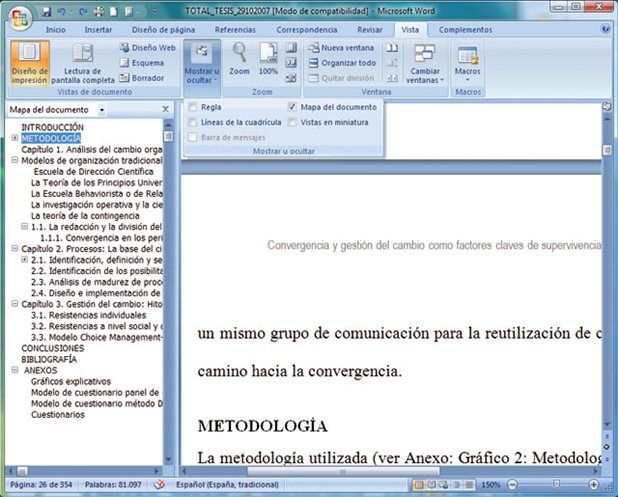Open the Referencias tab
This screenshot has width=618, height=497.
tap(235, 30)
